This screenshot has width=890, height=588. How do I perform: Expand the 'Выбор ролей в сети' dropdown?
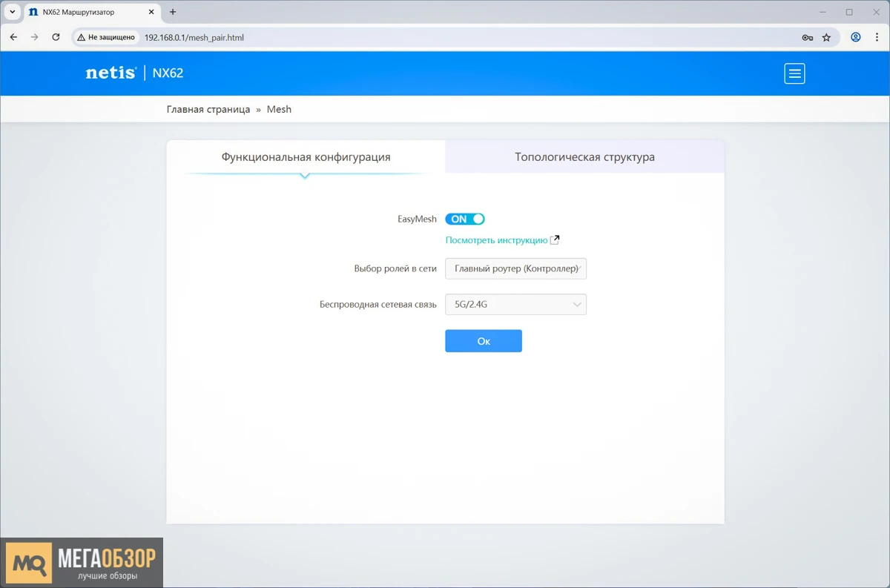point(515,268)
